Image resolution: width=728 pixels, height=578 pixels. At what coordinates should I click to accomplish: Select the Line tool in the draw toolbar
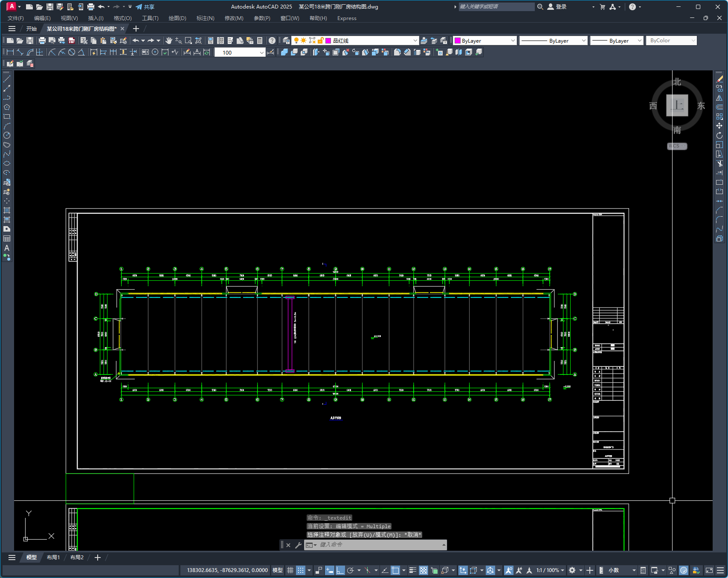7,79
